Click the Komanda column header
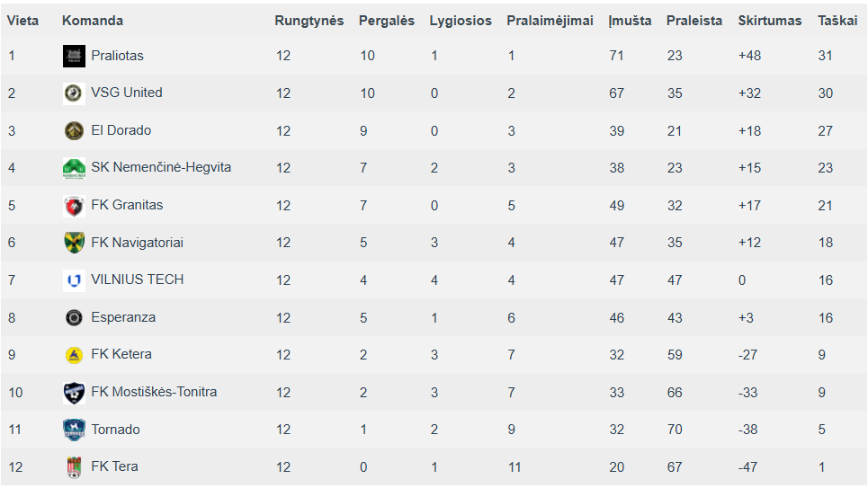The width and height of the screenshot is (868, 488). click(93, 21)
